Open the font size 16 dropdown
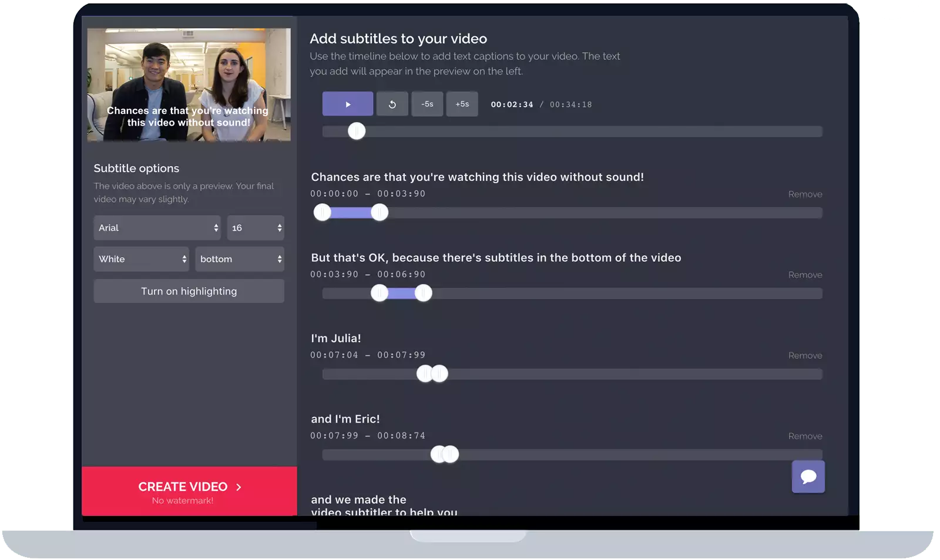The image size is (940, 560). pos(256,228)
